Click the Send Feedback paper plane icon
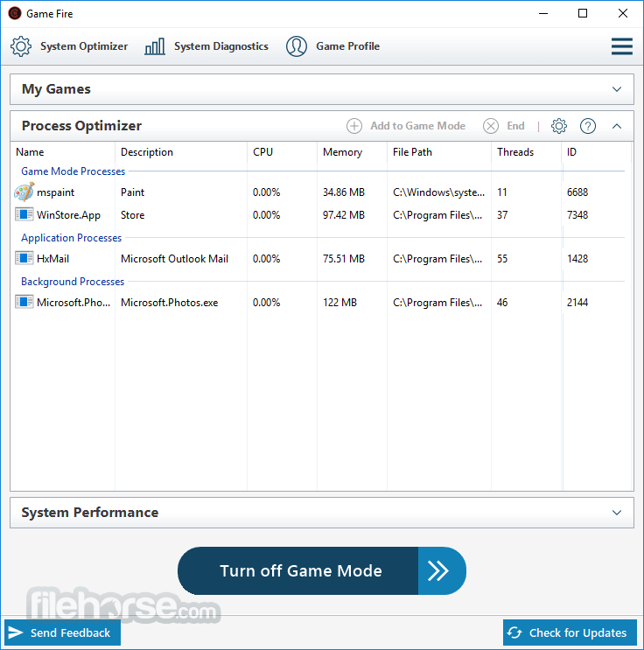Screen dimensions: 644x650 (16, 633)
